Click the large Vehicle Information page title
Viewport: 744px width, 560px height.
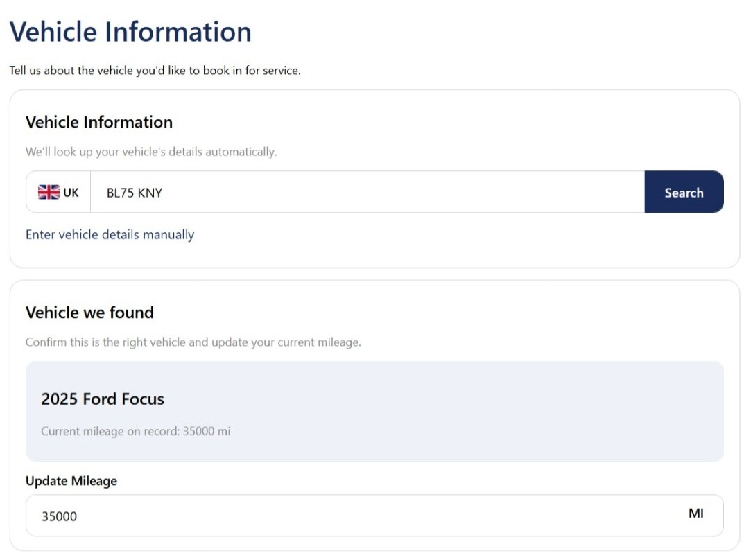[130, 32]
